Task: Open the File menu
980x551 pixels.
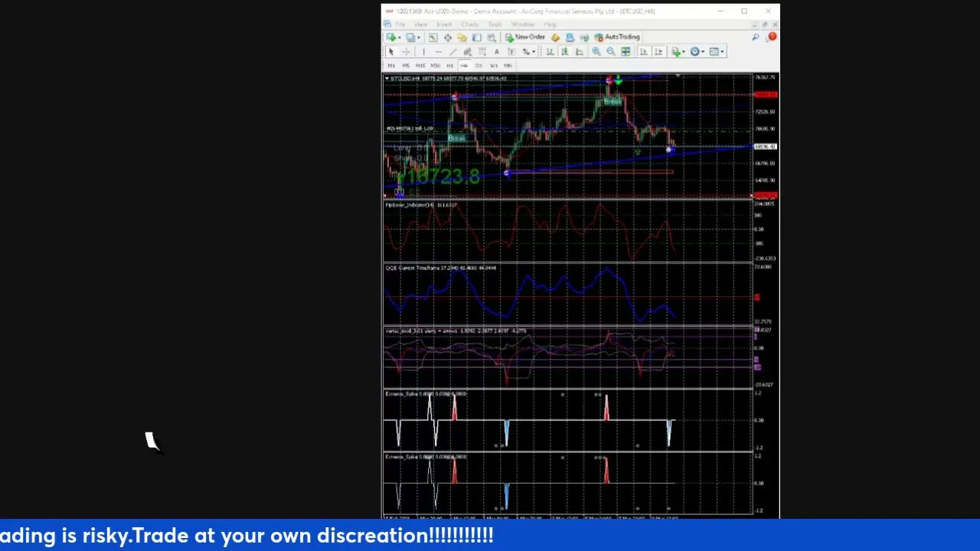Action: [x=400, y=24]
